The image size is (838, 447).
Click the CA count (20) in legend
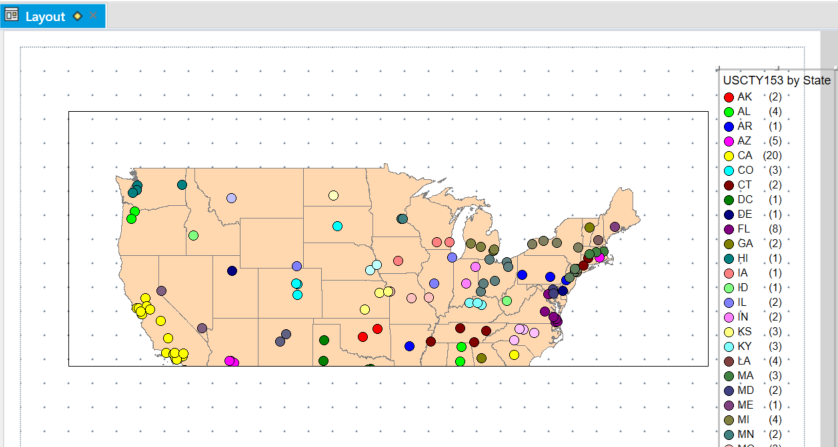(772, 156)
